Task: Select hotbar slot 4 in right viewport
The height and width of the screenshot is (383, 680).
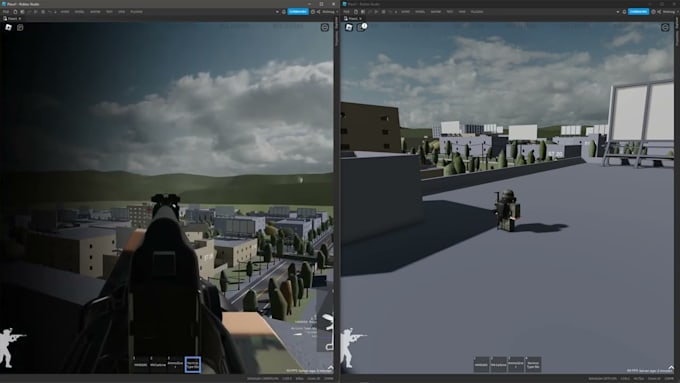Action: [x=533, y=364]
